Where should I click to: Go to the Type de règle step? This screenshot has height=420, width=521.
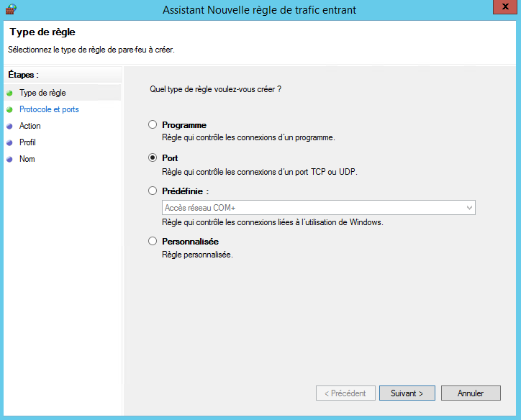42,93
